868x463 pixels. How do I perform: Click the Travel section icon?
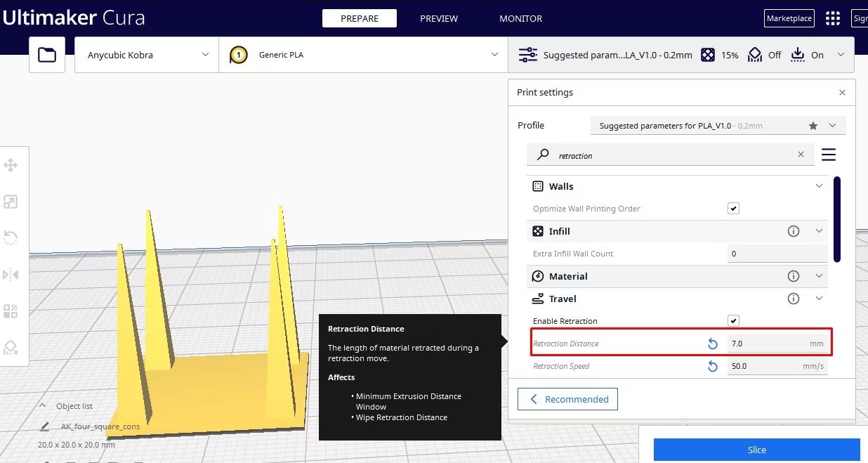point(538,299)
